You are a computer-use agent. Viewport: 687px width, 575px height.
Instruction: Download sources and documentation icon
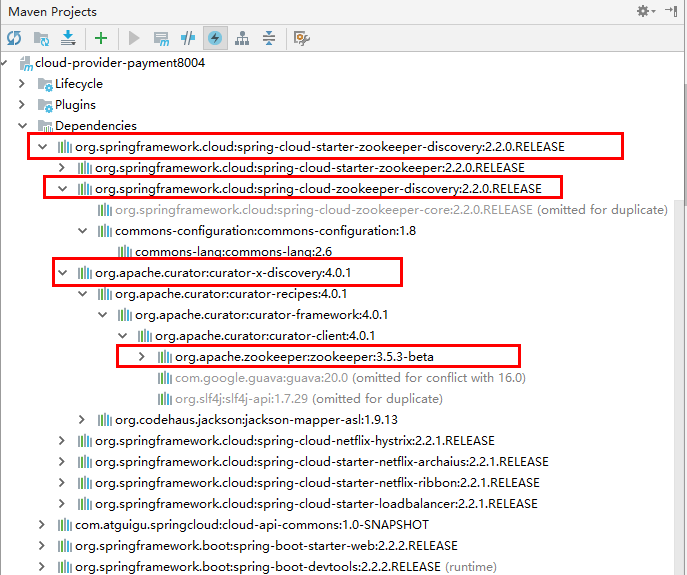[x=68, y=38]
